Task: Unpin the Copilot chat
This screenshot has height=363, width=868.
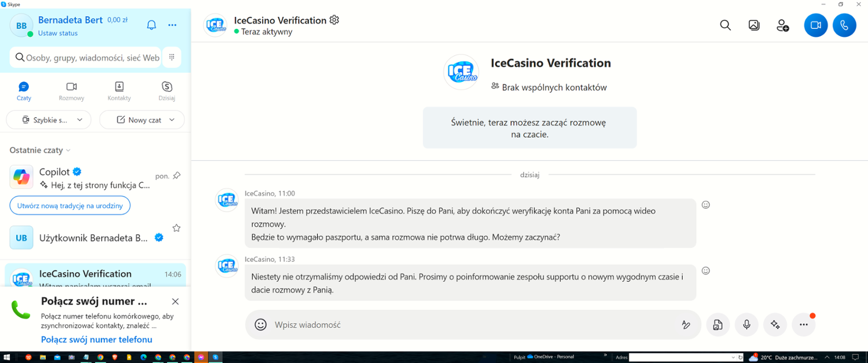Action: click(176, 176)
